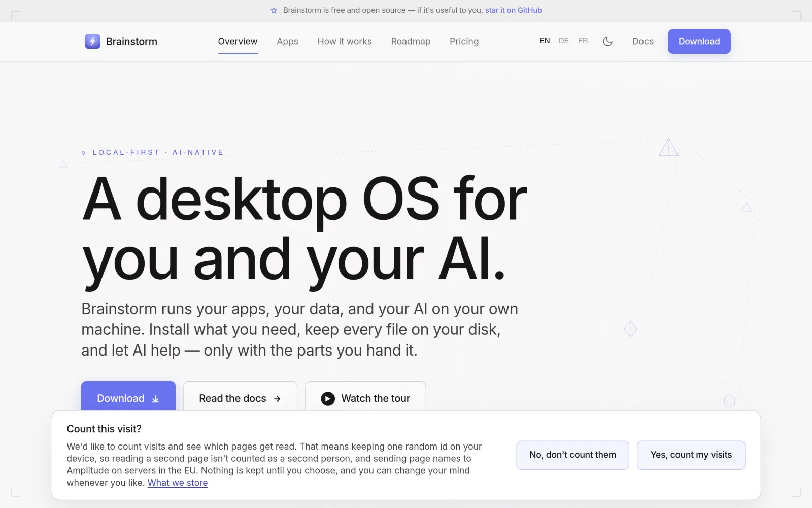The image size is (812, 508).
Task: Click the 'LOCAL-FIRST · AI-NATIVE' tagline
Action: [158, 152]
